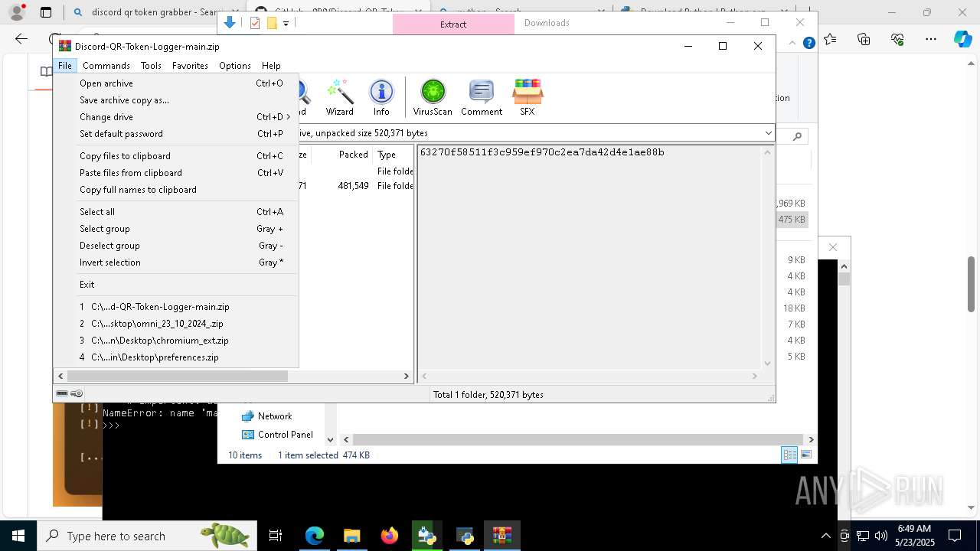Open WinRAR taskbar icon
Viewport: 980px width, 551px height.
(x=502, y=536)
